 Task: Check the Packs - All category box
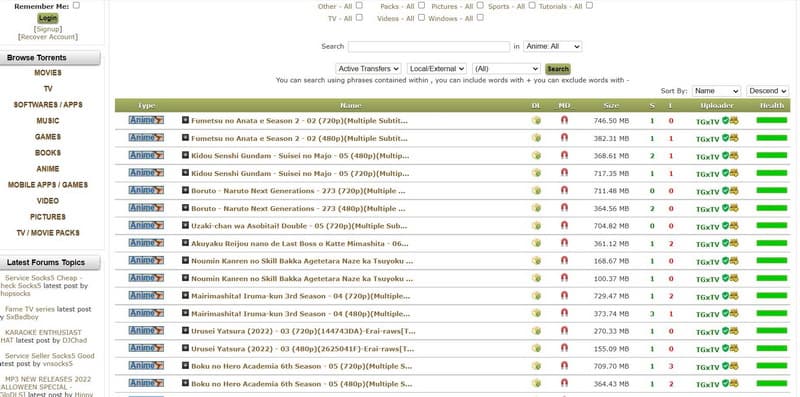(x=421, y=5)
